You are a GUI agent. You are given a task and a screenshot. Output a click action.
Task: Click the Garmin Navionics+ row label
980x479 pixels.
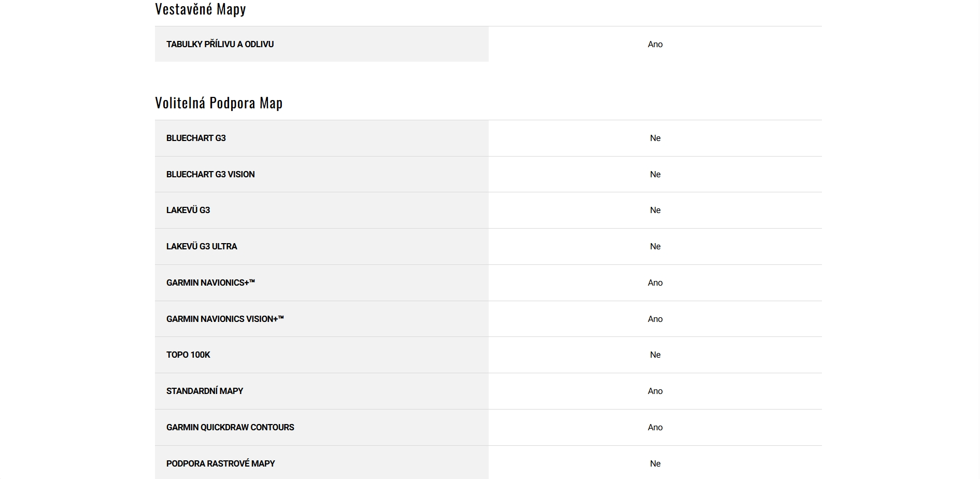(x=210, y=283)
